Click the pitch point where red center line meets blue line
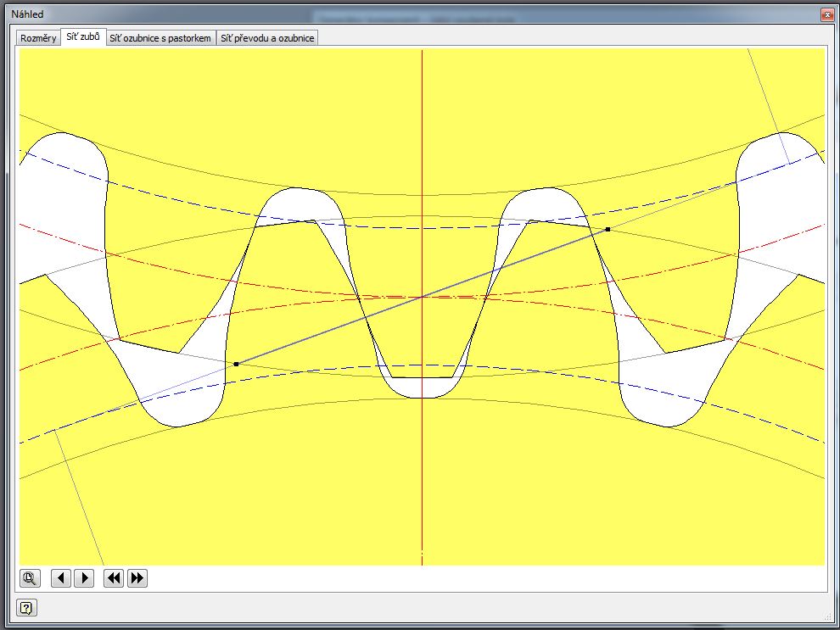The image size is (840, 630). (x=422, y=297)
